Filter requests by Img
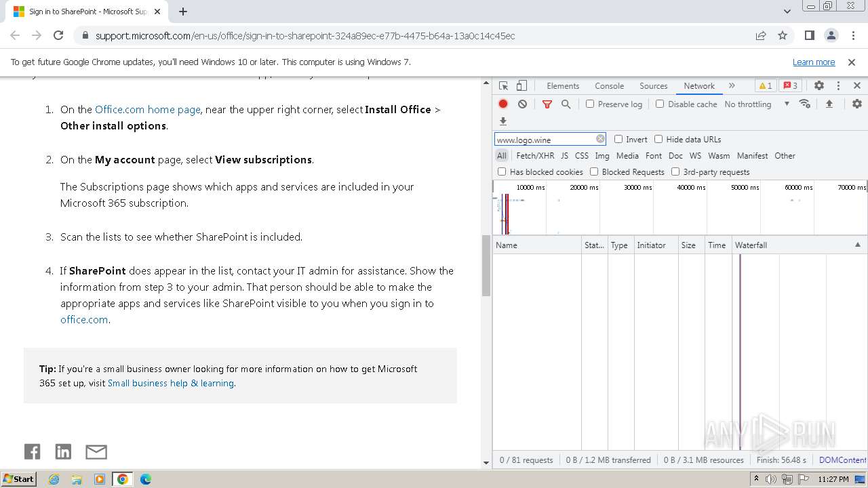Viewport: 868px width, 488px height. coord(602,155)
